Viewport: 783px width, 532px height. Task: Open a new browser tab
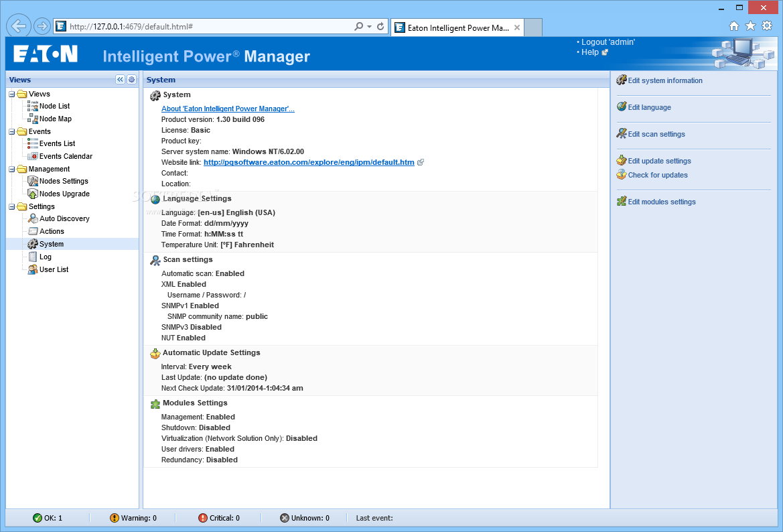click(x=533, y=28)
